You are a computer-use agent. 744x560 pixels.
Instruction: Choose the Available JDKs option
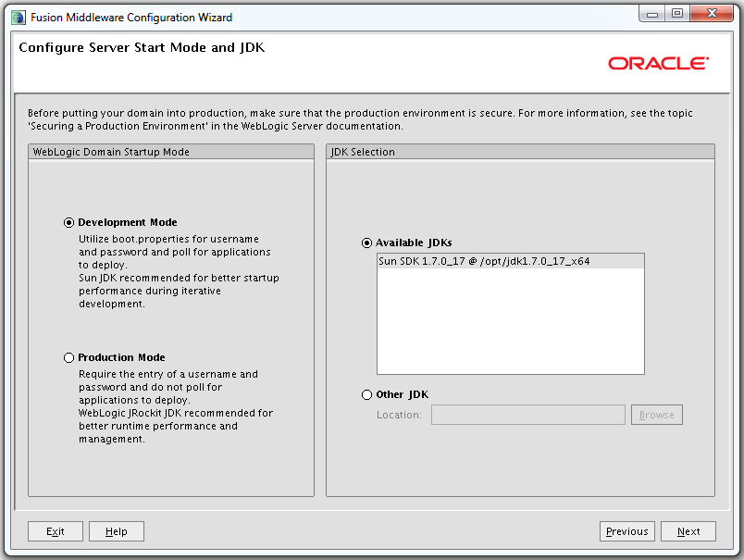tap(366, 243)
